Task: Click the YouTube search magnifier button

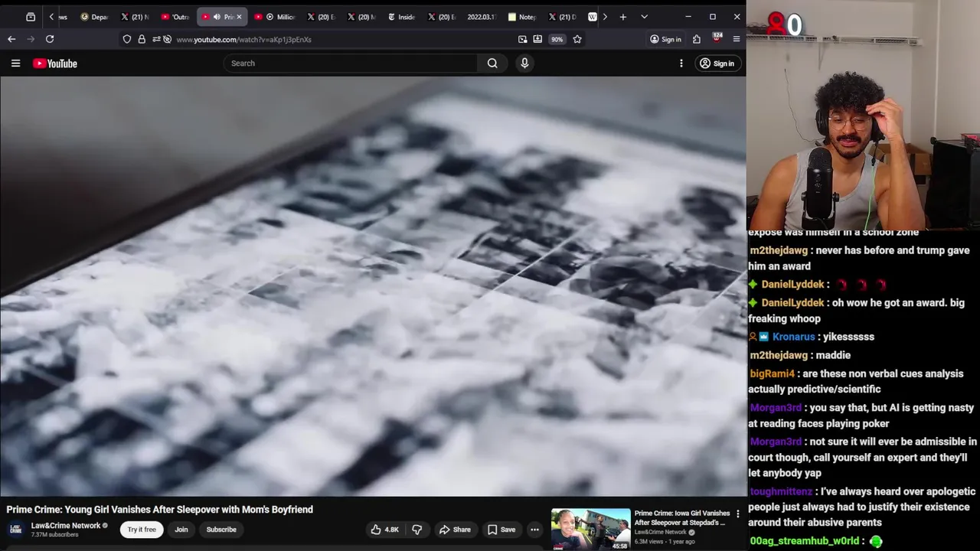Action: (x=492, y=64)
